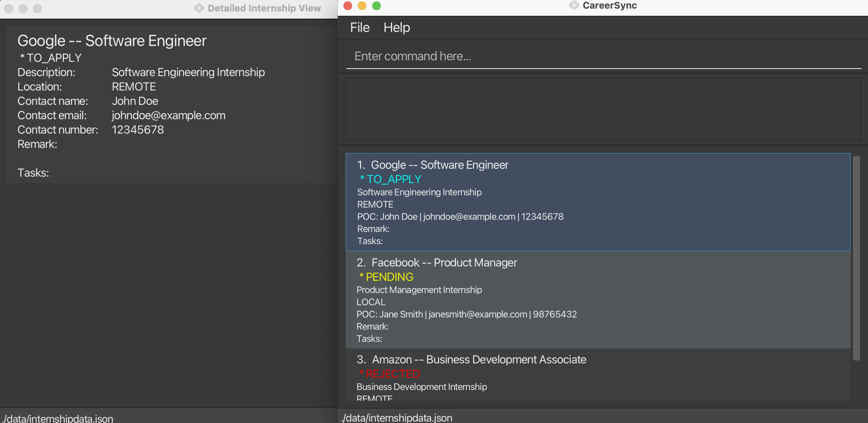The height and width of the screenshot is (423, 868).
Task: Maximize the CareerSync window with green button
Action: click(x=376, y=6)
